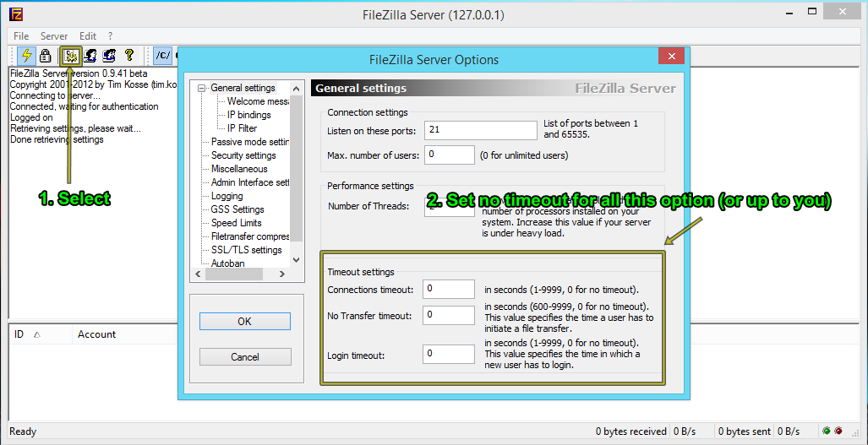Open GSS Settings page

point(237,209)
